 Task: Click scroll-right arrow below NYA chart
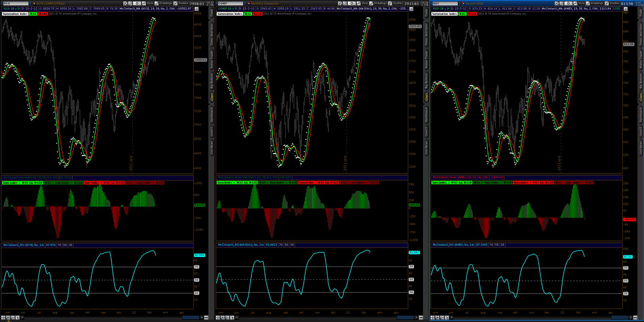click(202, 318)
